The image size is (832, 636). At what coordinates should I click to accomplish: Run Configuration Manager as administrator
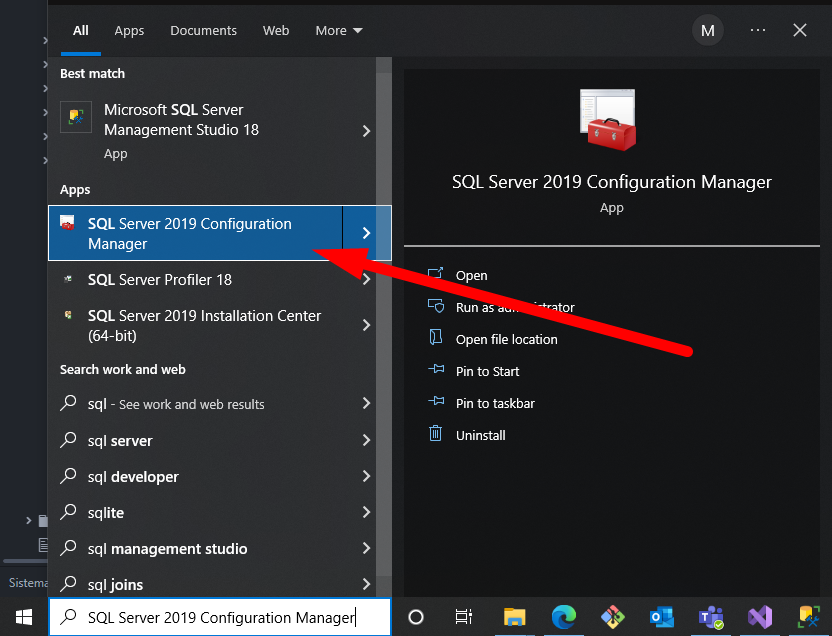click(514, 308)
